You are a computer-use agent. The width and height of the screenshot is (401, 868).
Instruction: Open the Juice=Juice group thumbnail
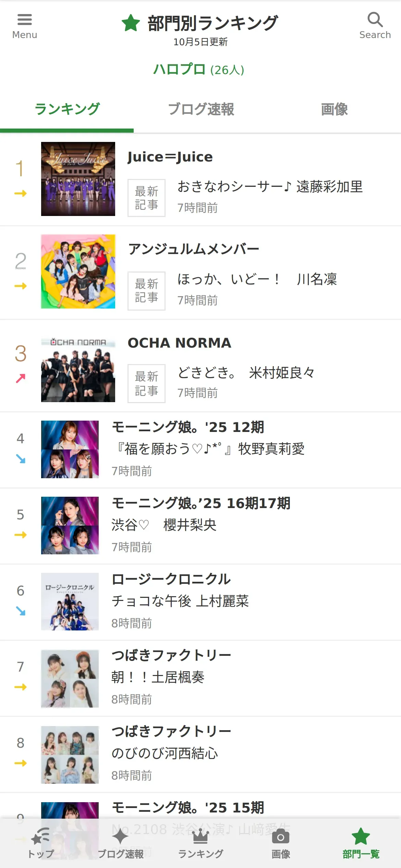78,179
